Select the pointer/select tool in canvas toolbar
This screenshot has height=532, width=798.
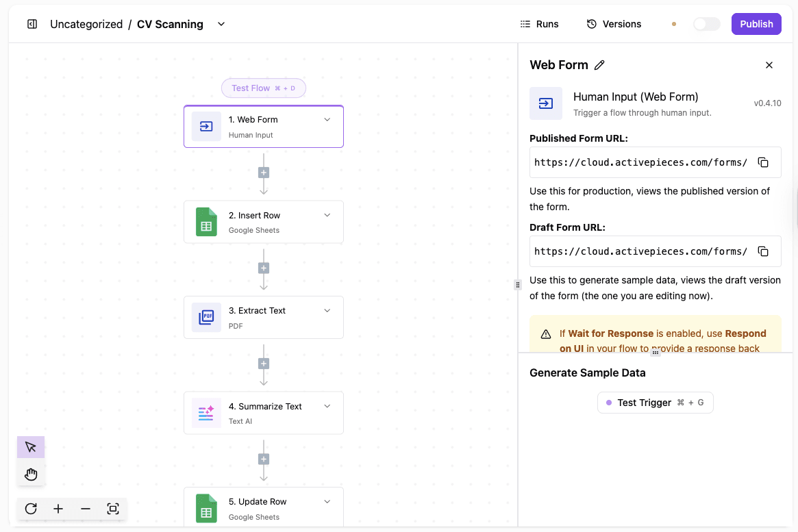pos(30,446)
